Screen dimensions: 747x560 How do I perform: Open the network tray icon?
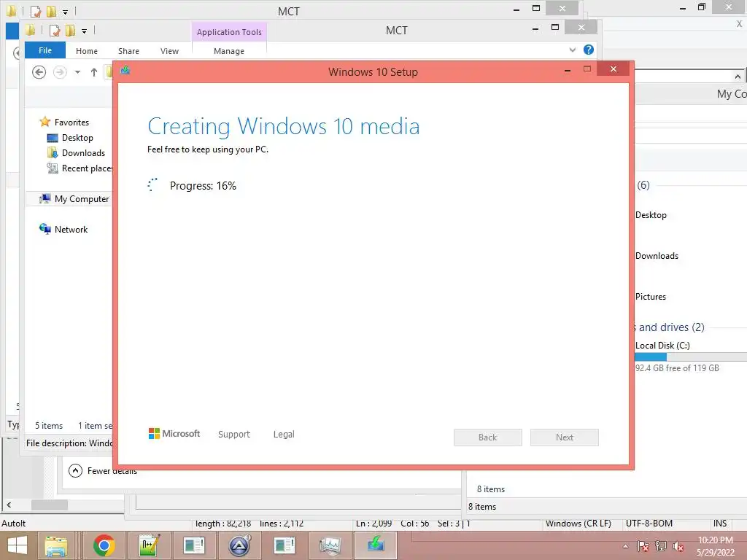click(661, 546)
